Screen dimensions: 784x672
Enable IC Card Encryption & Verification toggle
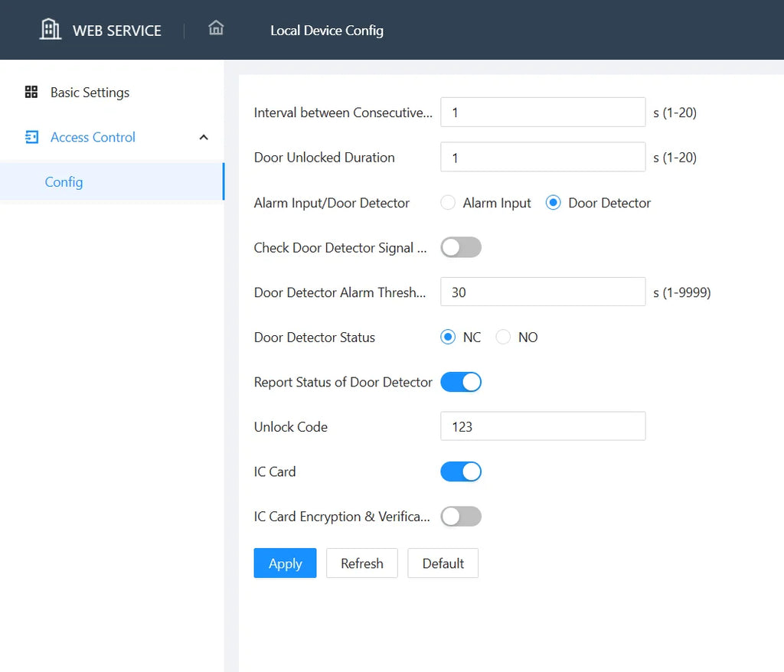pyautogui.click(x=461, y=517)
